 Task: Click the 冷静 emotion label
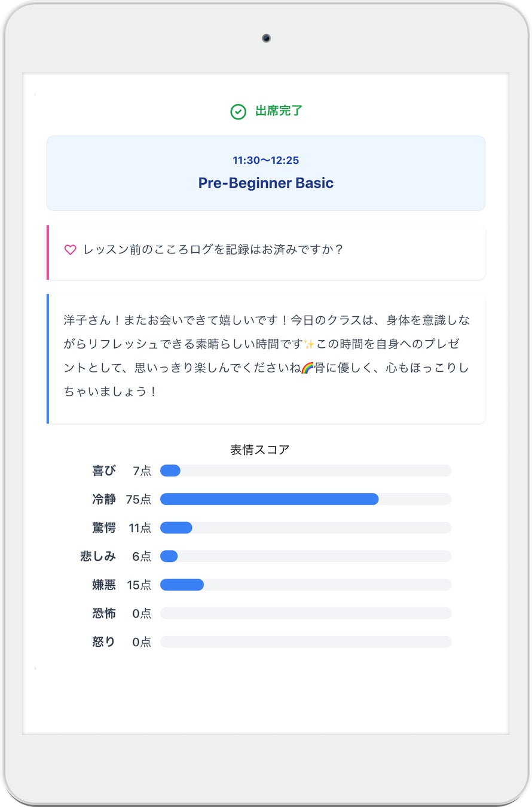point(104,499)
